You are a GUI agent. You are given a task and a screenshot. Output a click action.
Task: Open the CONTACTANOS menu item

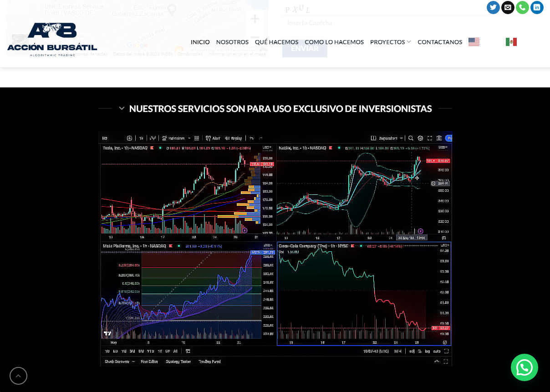pos(440,42)
